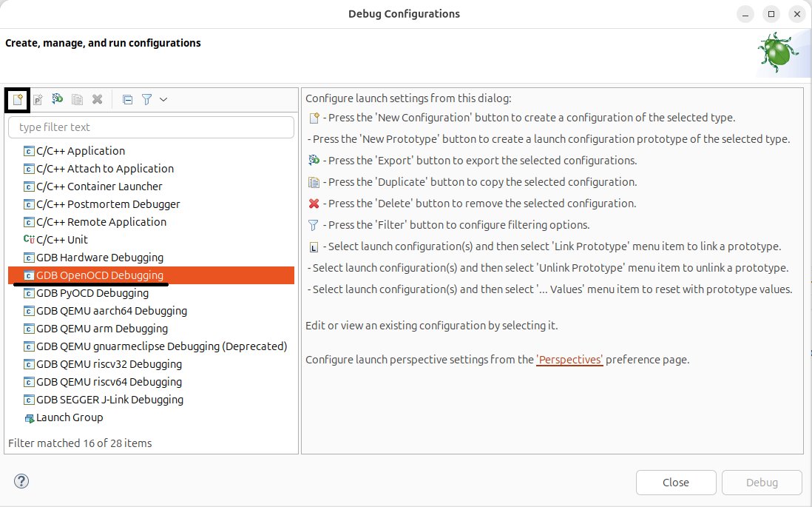Select GDB SEGGER J-Link Debugging entry
Image resolution: width=812 pixels, height=507 pixels.
pyautogui.click(x=109, y=400)
